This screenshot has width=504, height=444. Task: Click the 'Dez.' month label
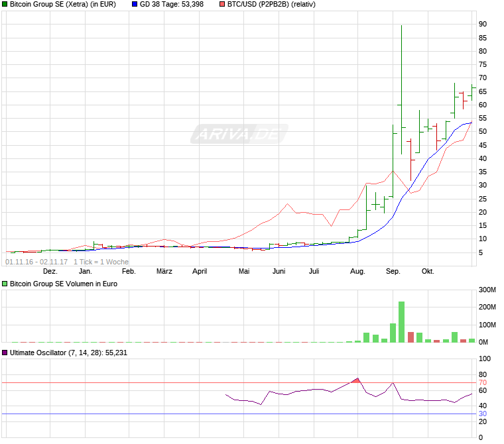(50, 272)
